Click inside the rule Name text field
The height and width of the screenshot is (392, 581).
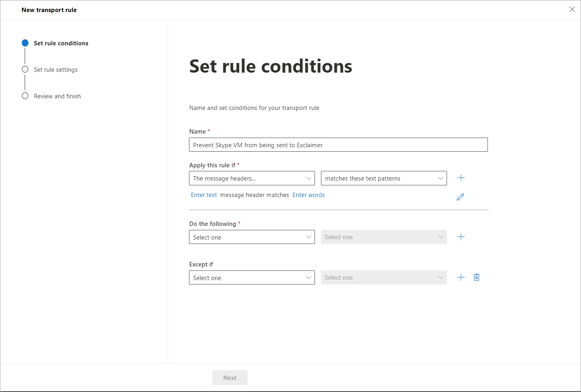click(338, 145)
